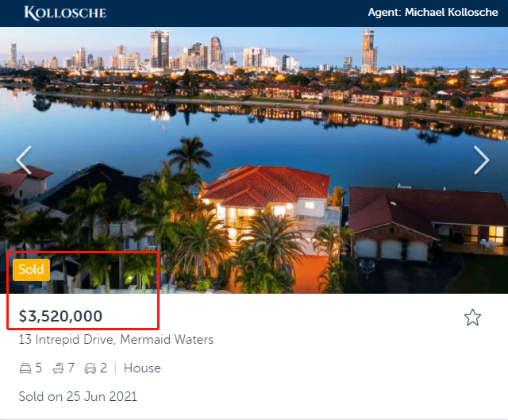Advance to next photo with right arrow

pos(482,160)
